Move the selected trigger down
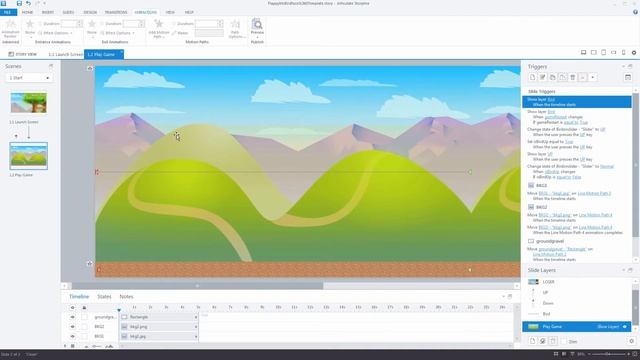The width and height of the screenshot is (640, 360). click(593, 78)
